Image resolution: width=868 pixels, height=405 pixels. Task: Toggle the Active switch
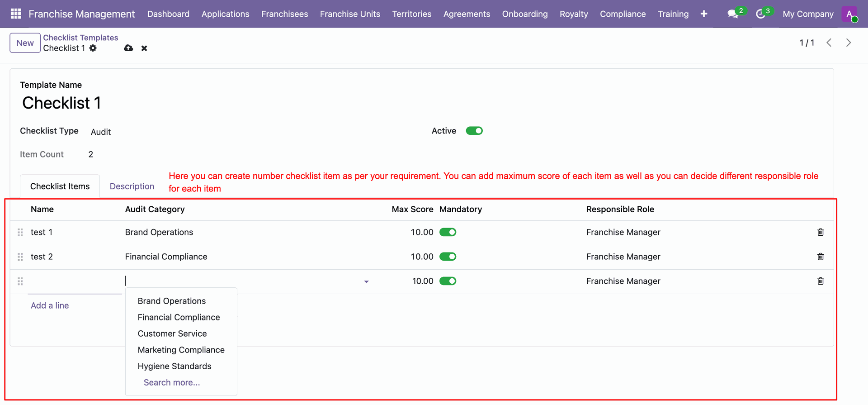click(474, 131)
